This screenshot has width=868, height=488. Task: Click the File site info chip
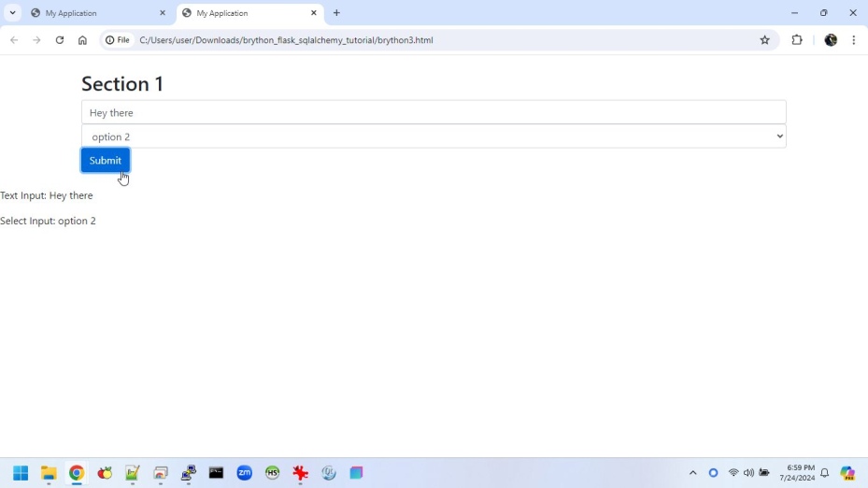118,40
